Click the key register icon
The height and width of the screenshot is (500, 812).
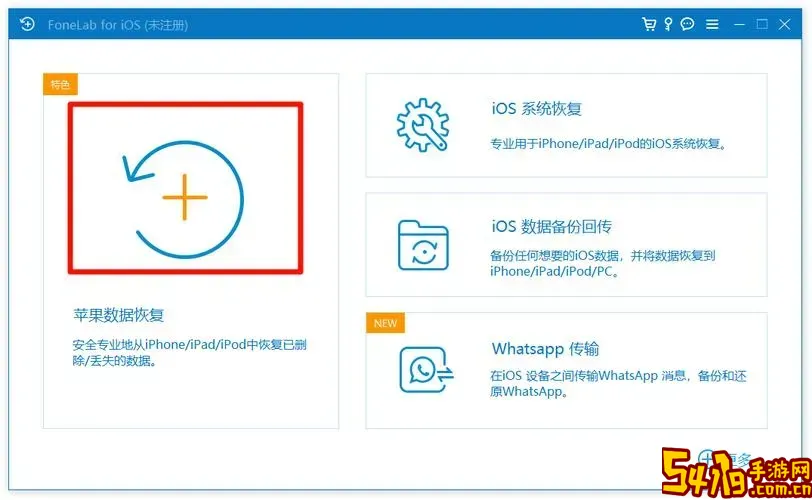pyautogui.click(x=668, y=24)
